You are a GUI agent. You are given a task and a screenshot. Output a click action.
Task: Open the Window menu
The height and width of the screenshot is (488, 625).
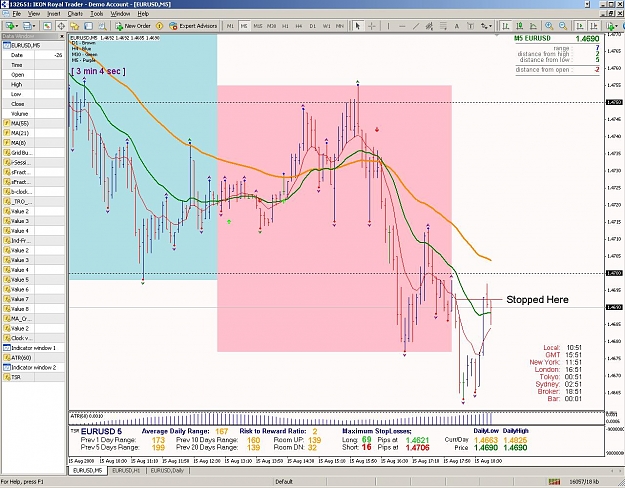tap(120, 14)
